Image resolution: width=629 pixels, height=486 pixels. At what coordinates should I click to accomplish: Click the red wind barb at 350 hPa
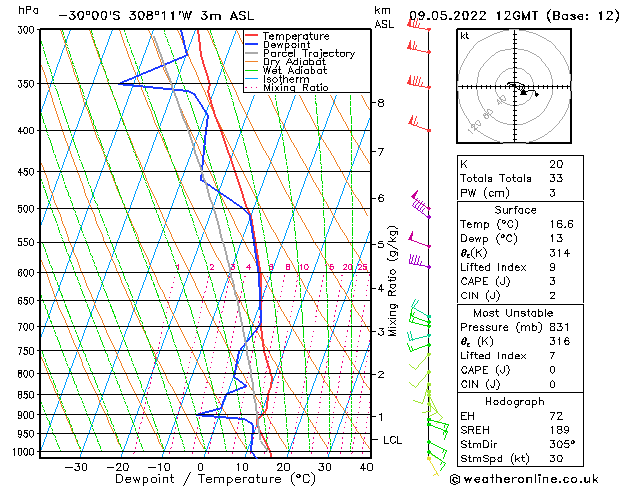pyautogui.click(x=418, y=82)
